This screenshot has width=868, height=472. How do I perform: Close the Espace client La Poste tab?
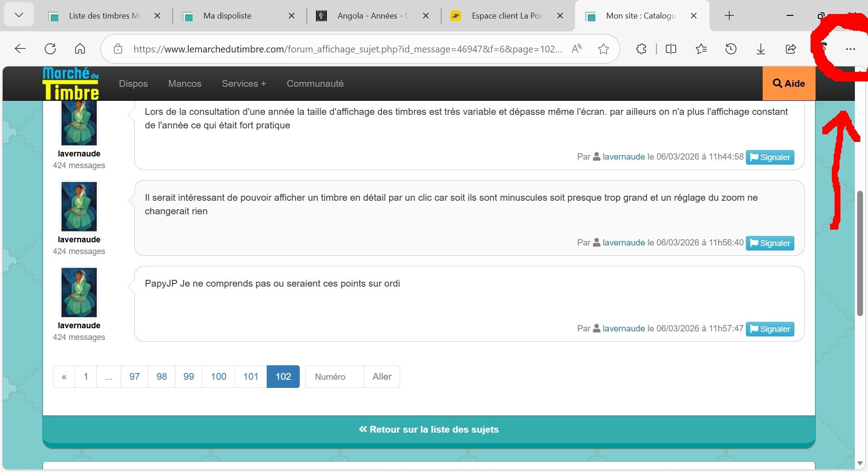[x=560, y=16]
